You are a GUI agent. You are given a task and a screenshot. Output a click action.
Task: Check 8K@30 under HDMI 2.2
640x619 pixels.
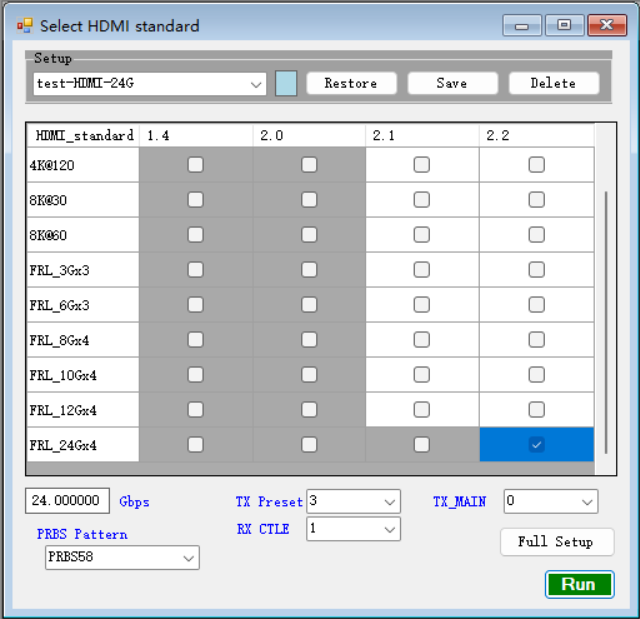536,200
